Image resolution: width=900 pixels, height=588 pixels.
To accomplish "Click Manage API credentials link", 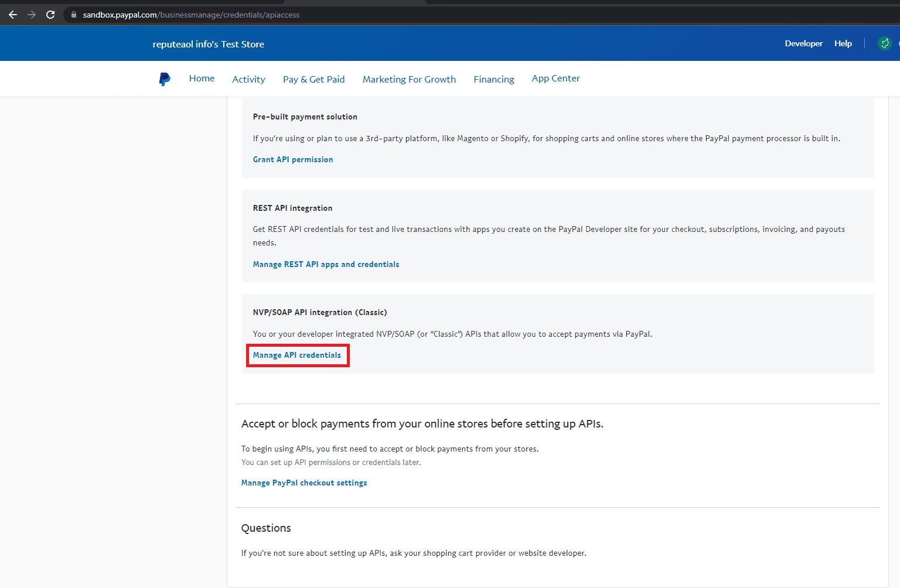I will click(296, 355).
